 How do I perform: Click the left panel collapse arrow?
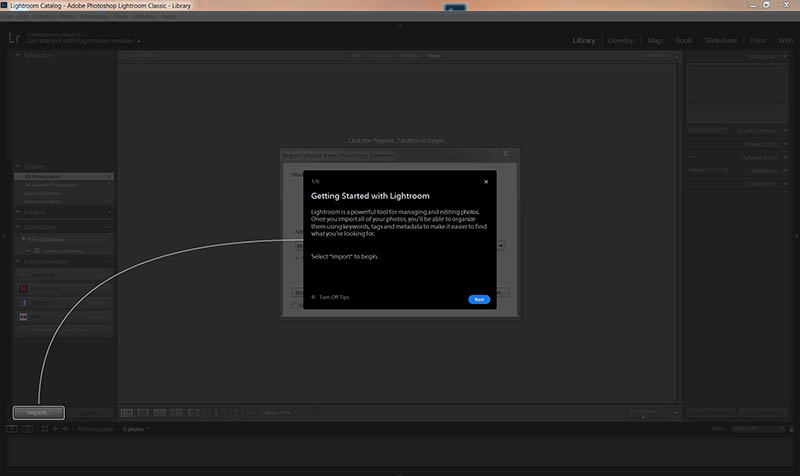(3, 236)
